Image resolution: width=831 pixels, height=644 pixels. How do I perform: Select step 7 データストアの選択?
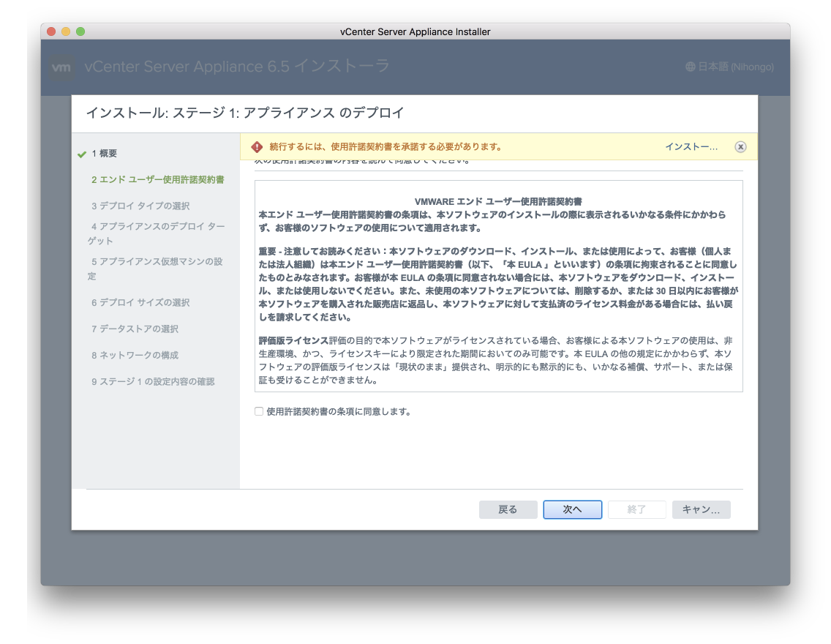(135, 329)
